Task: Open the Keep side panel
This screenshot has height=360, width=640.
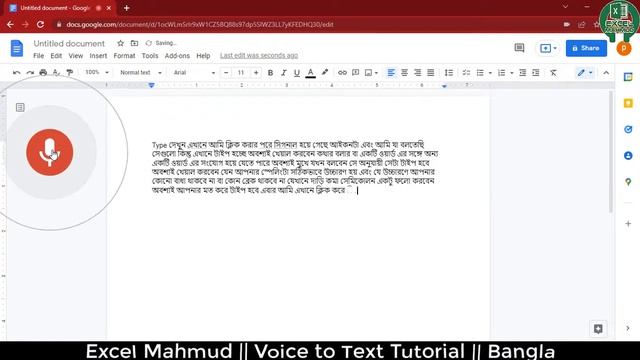Action: pyautogui.click(x=628, y=103)
